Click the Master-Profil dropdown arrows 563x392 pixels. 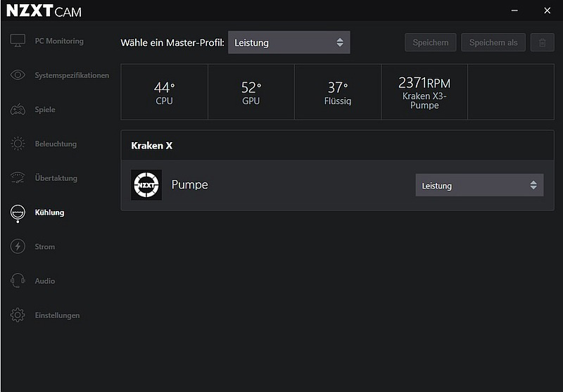[340, 42]
